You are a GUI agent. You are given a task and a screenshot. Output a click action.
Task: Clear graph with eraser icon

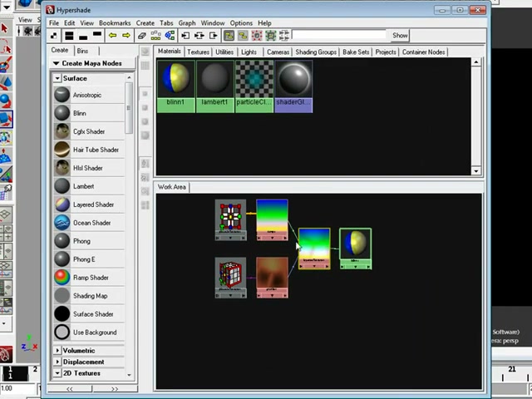(142, 35)
